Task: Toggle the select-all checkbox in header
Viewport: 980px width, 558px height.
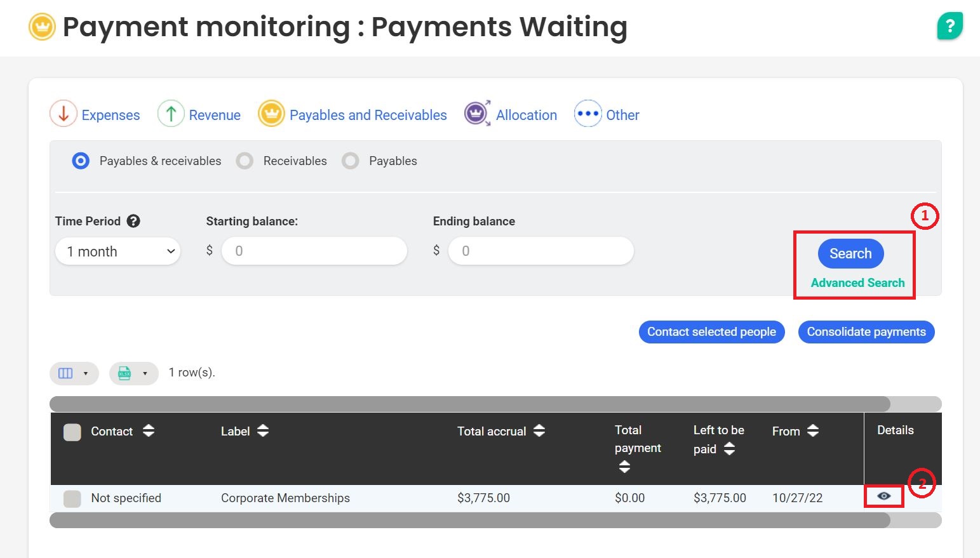Action: (x=72, y=432)
